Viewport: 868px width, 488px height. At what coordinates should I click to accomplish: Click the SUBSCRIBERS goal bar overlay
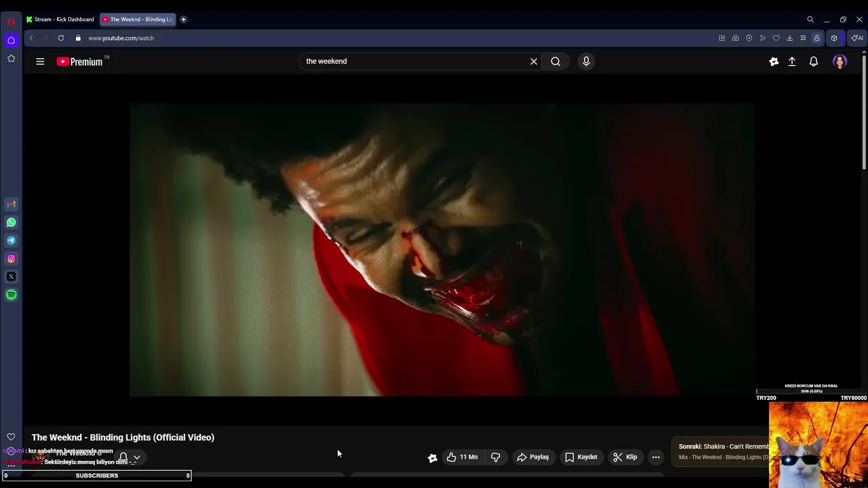click(x=97, y=476)
